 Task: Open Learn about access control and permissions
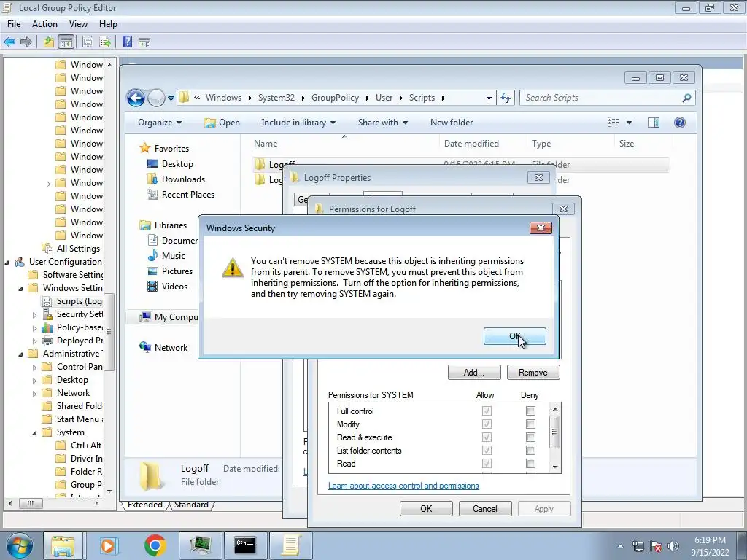[403, 486]
